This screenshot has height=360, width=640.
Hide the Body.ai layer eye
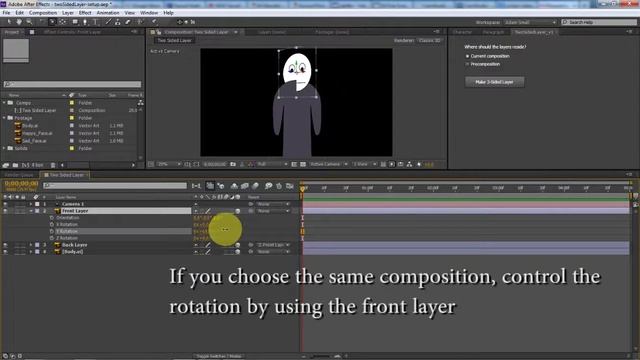[5, 252]
